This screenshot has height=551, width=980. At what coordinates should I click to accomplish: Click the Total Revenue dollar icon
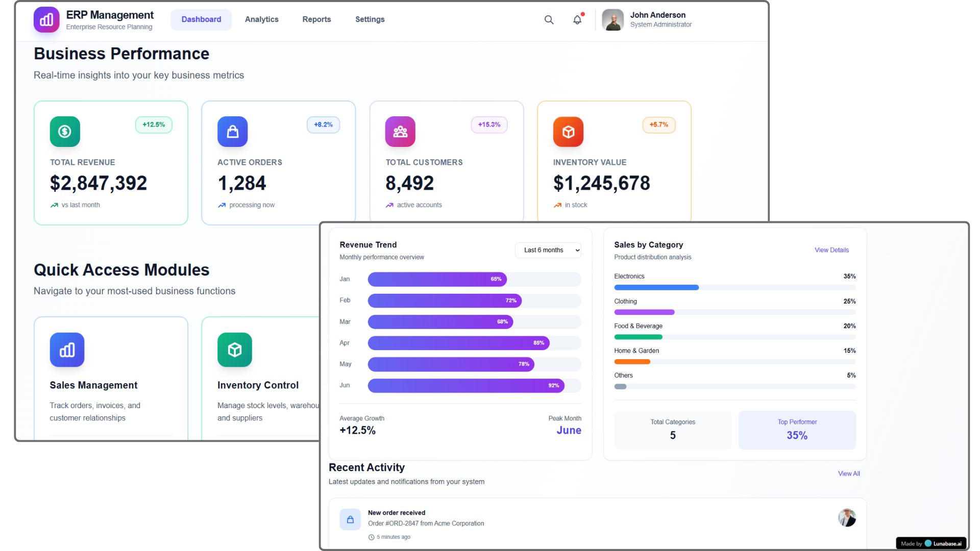pyautogui.click(x=65, y=132)
